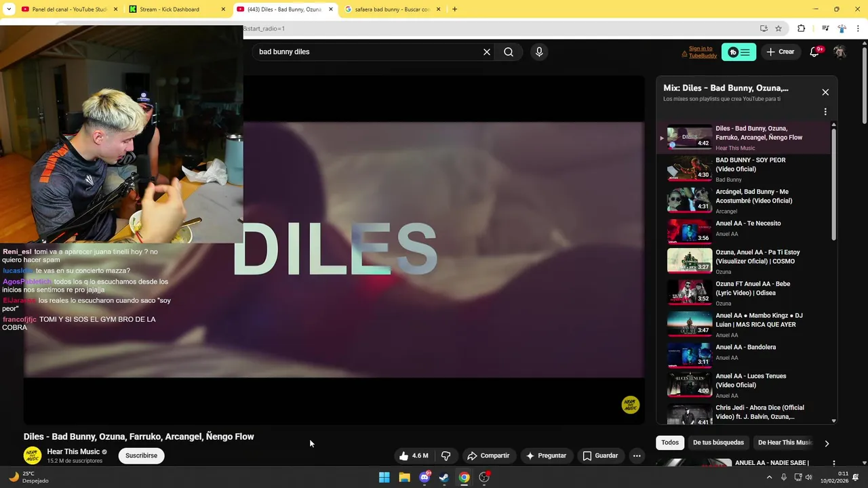Click the Compartir share button
Screen dimensions: 868x488
tap(488, 455)
